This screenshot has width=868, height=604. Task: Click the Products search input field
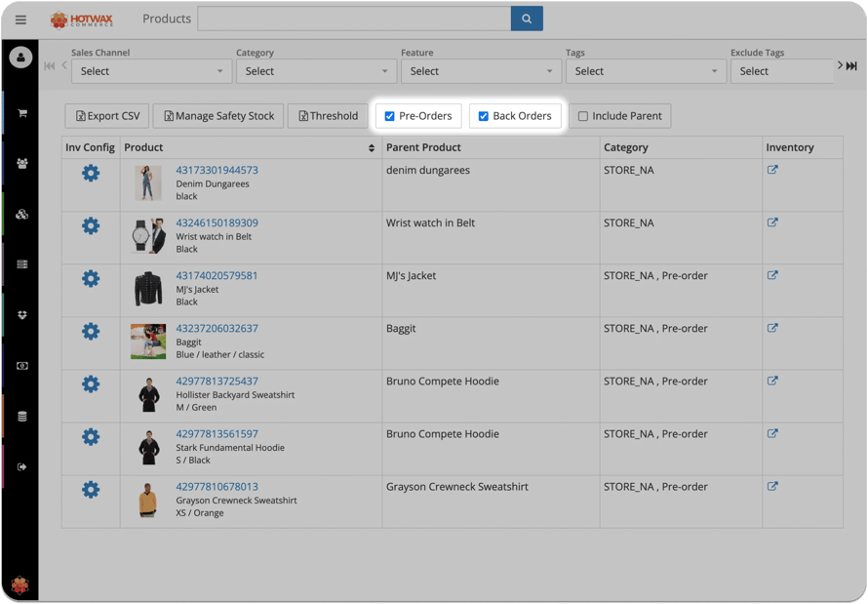click(x=354, y=19)
